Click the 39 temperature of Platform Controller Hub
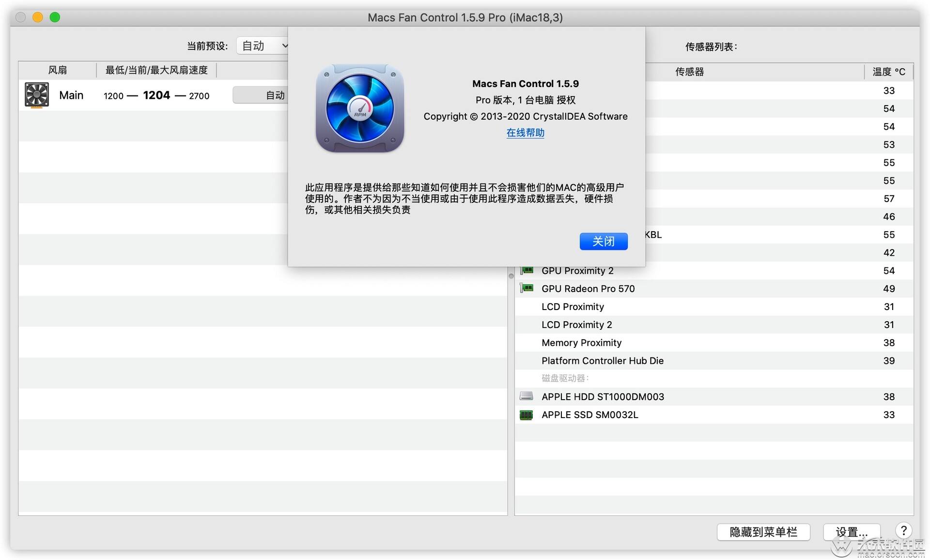The image size is (930, 560). [889, 360]
